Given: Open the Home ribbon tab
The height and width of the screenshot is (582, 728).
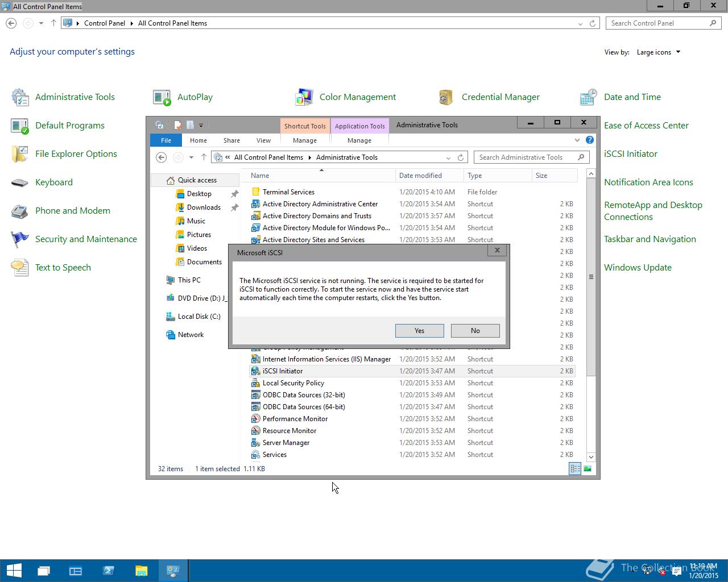Looking at the screenshot, I should click(x=198, y=140).
